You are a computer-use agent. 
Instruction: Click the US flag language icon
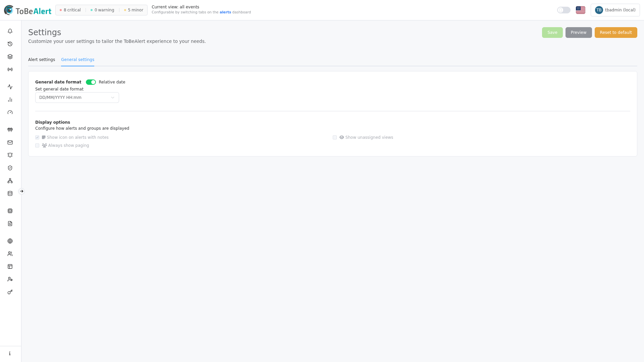point(581,10)
